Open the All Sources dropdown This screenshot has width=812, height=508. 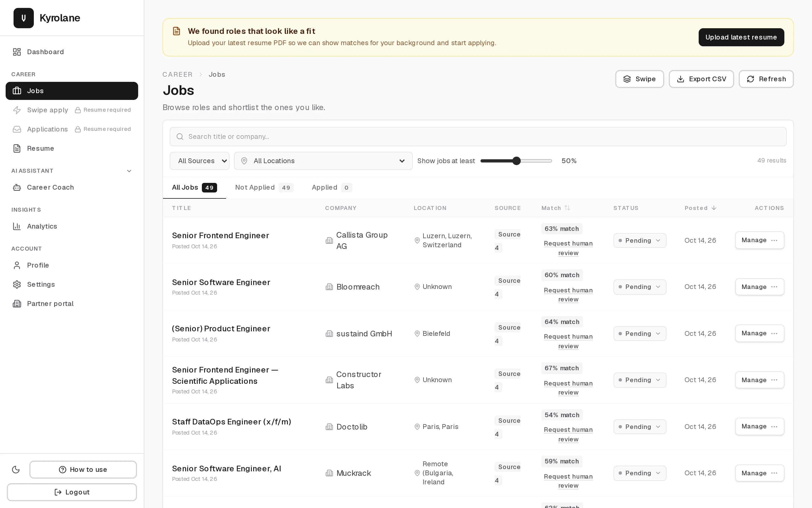[200, 161]
